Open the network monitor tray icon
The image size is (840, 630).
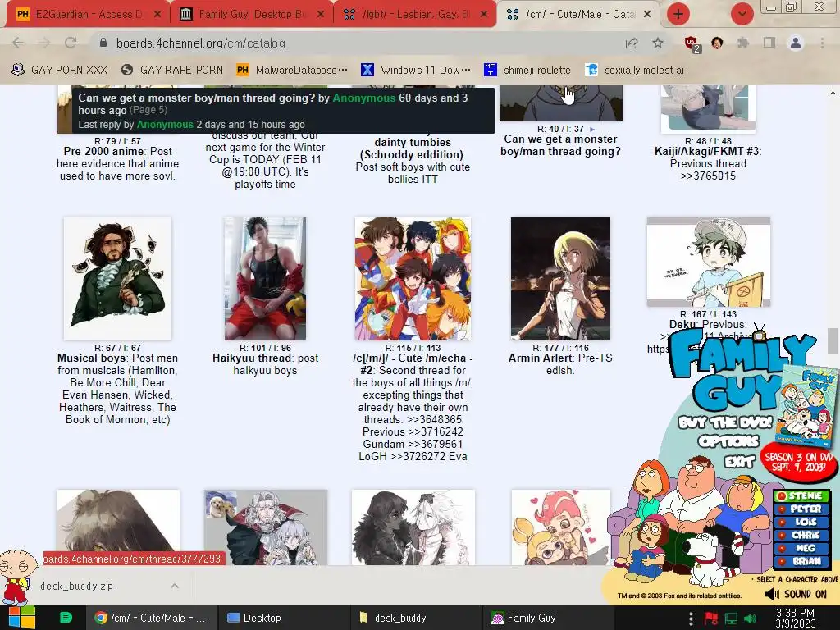pyautogui.click(x=731, y=619)
